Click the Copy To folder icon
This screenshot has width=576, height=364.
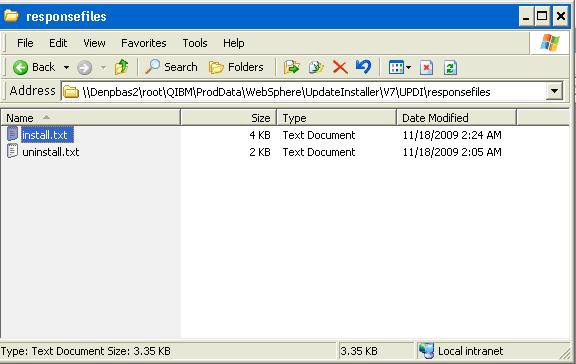(x=316, y=67)
